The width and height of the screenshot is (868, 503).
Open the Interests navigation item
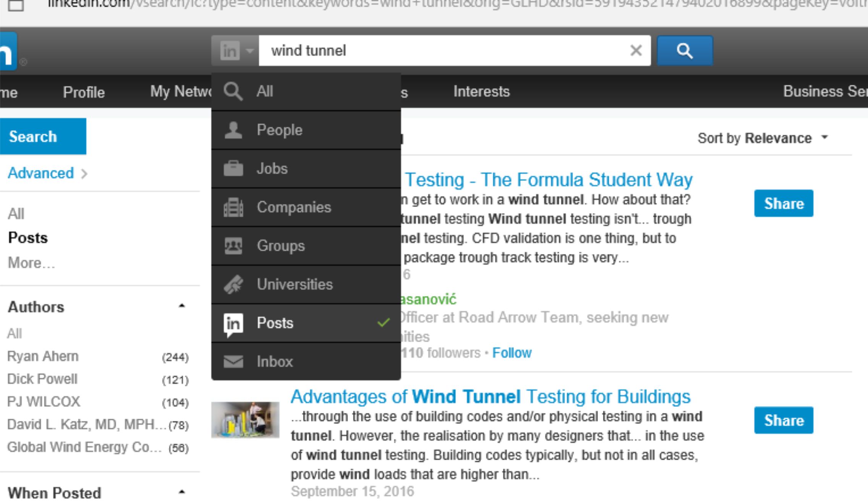tap(481, 92)
